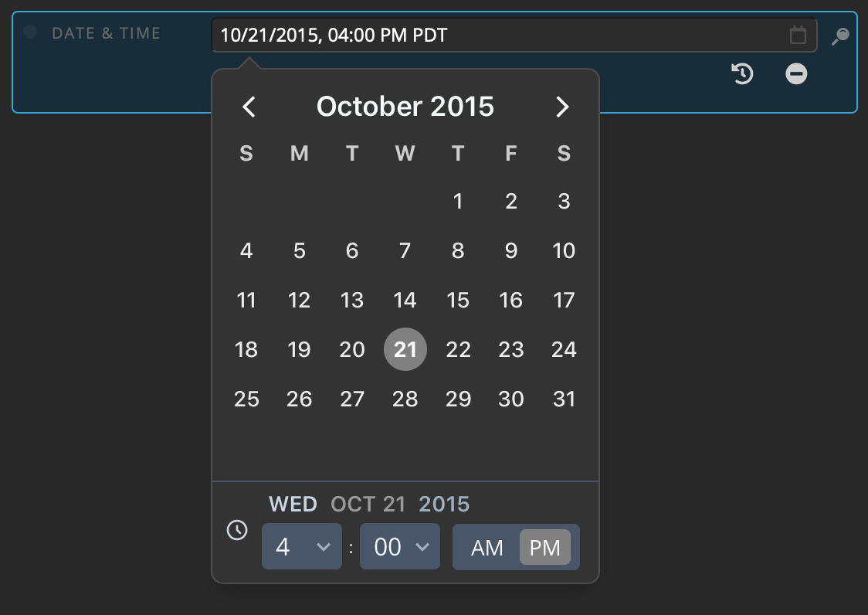The height and width of the screenshot is (615, 868).
Task: Select PM in the time toggle
Action: point(544,548)
